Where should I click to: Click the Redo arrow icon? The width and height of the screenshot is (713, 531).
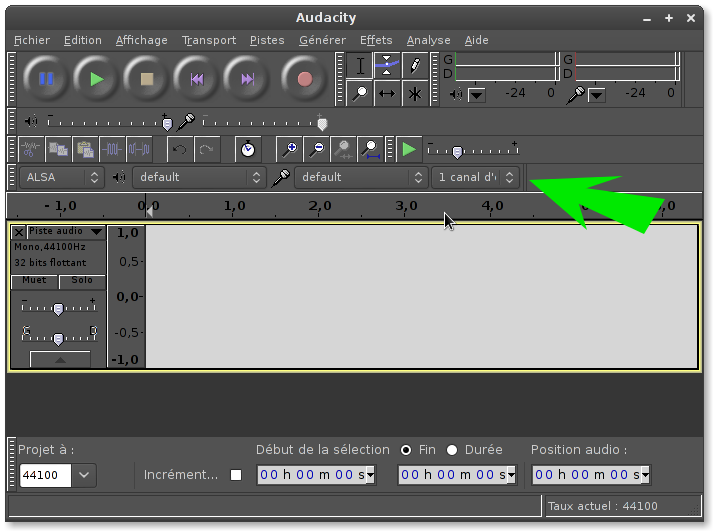207,149
